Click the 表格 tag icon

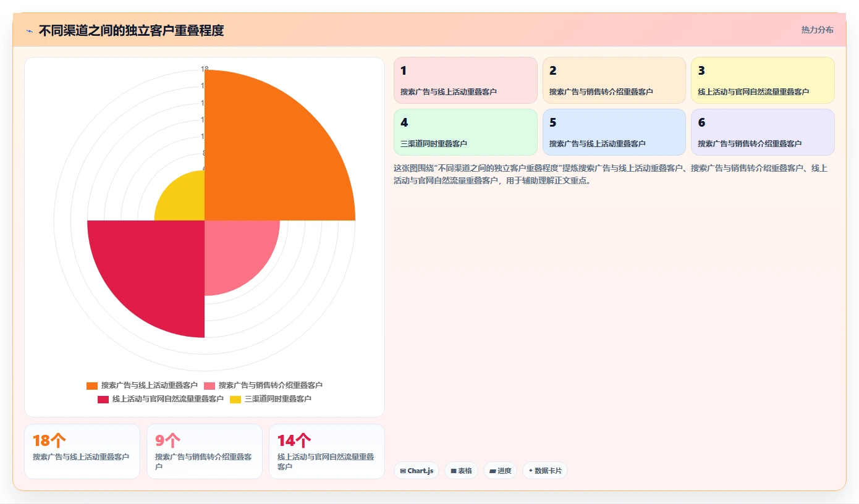(454, 471)
